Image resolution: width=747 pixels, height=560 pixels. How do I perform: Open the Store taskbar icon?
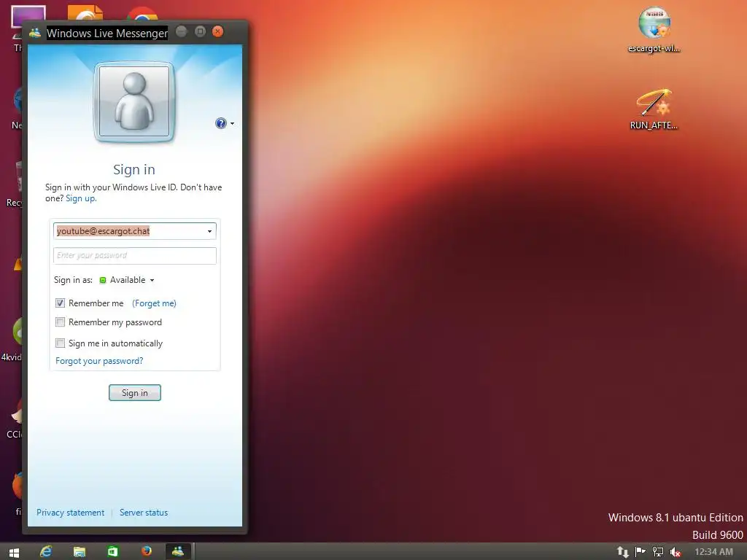coord(112,551)
